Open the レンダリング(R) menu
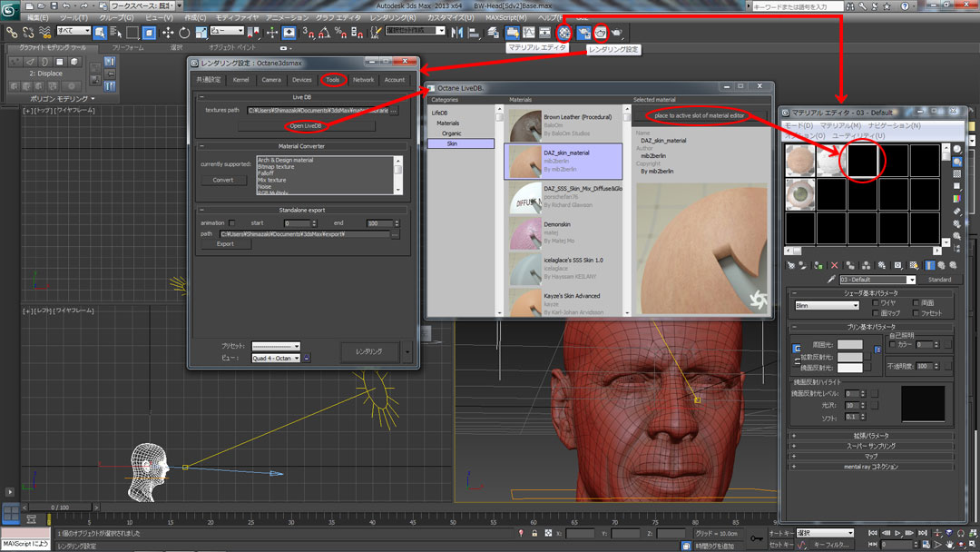 (393, 17)
